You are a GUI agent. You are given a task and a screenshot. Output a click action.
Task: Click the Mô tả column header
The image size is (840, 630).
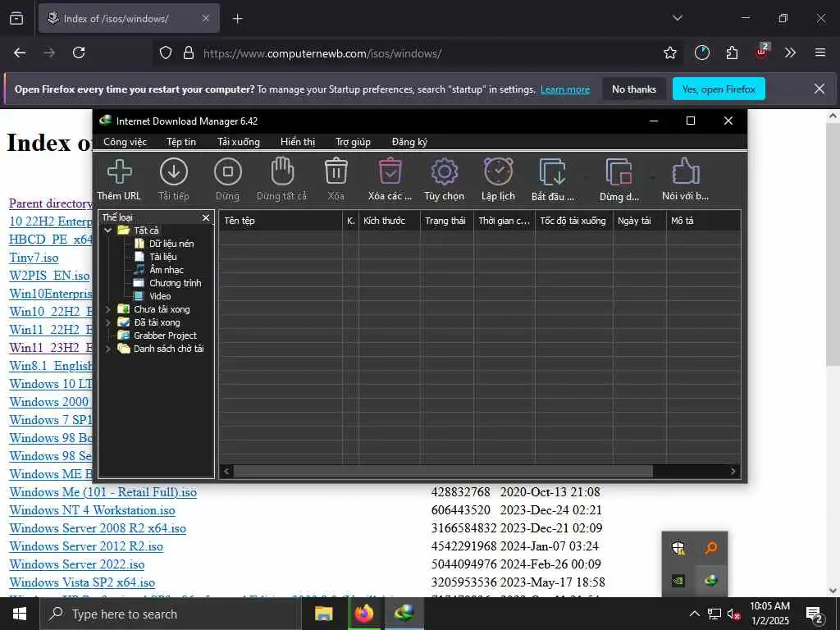(703, 221)
